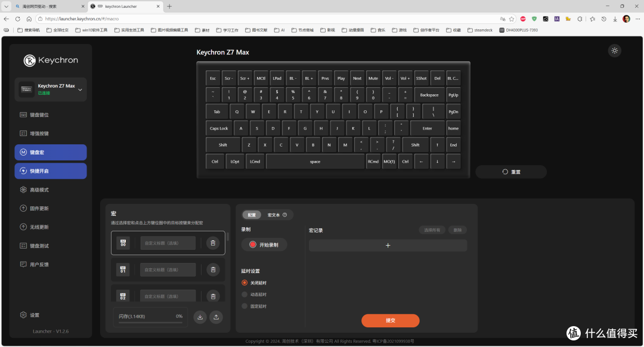
Task: Click the help icon beside 宏文本
Action: (x=284, y=215)
